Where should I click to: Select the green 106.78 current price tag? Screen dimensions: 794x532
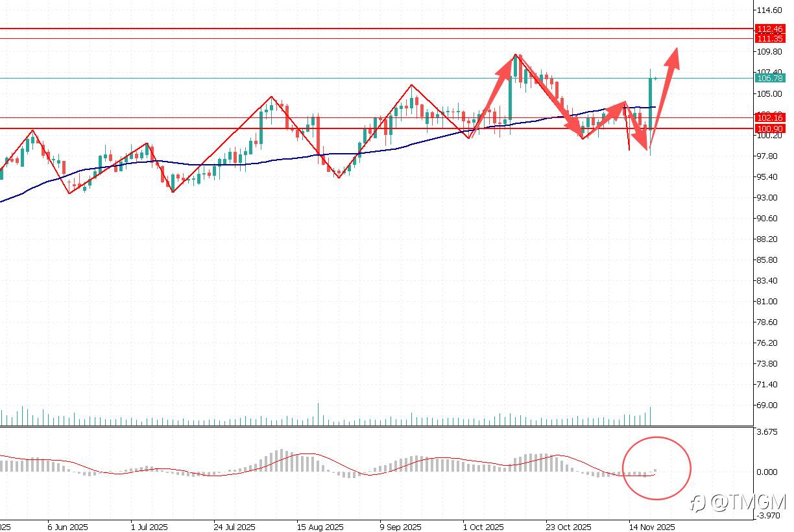pyautogui.click(x=771, y=79)
